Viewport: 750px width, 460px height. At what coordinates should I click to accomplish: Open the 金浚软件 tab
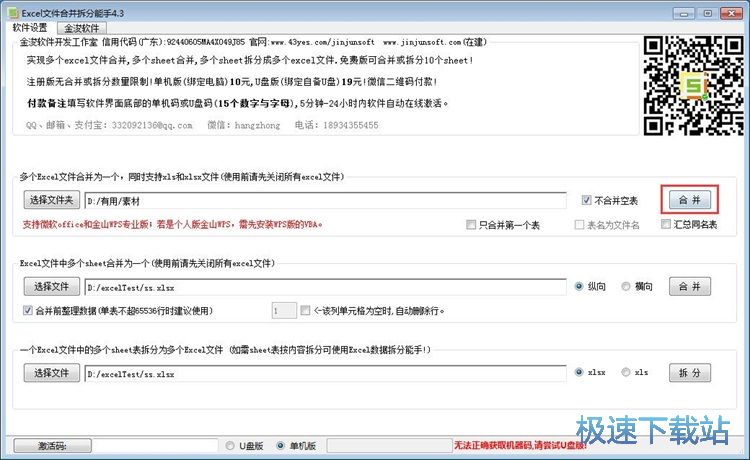point(82,28)
